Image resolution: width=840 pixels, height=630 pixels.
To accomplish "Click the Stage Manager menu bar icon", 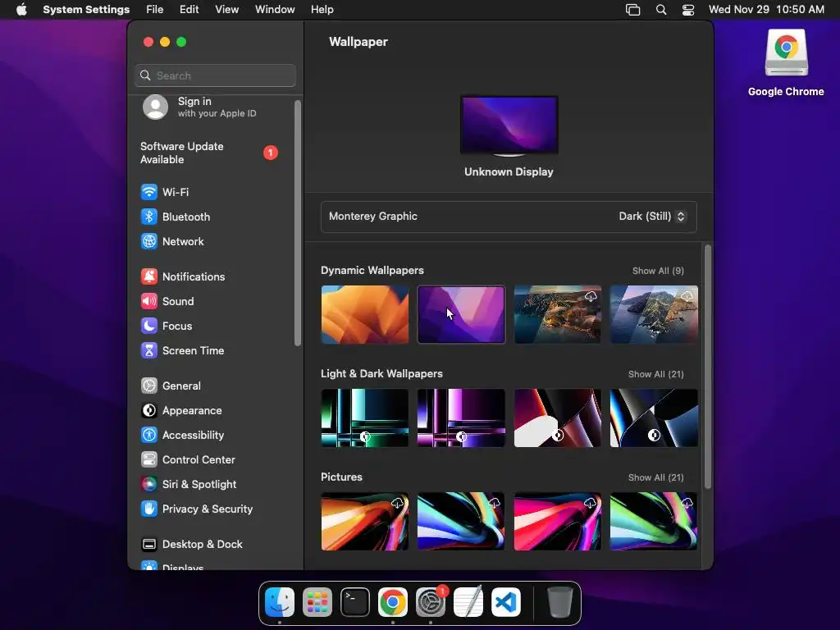I will [x=632, y=10].
